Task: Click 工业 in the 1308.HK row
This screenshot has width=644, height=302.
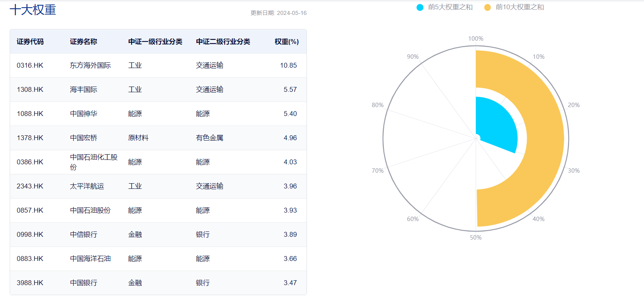Action: click(135, 89)
